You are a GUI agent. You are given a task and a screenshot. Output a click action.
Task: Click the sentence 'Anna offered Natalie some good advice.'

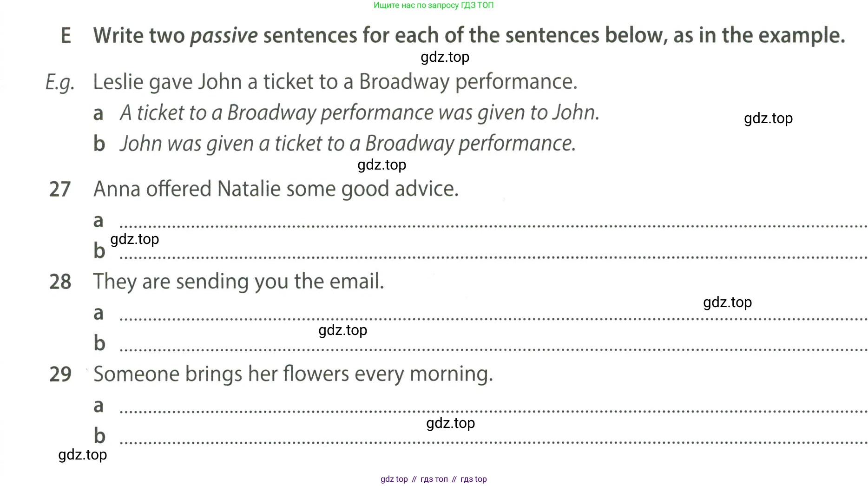coord(276,189)
